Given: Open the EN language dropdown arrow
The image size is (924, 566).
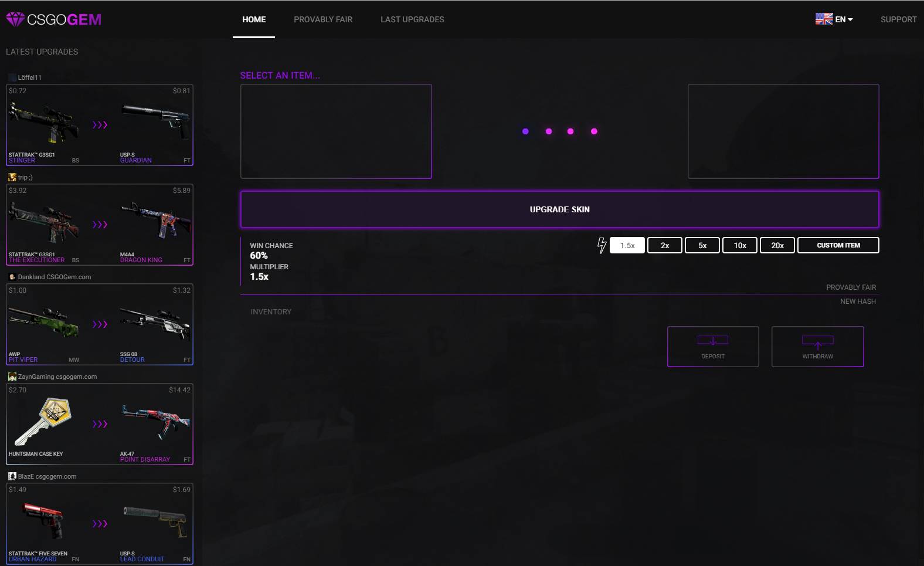Looking at the screenshot, I should coord(850,20).
